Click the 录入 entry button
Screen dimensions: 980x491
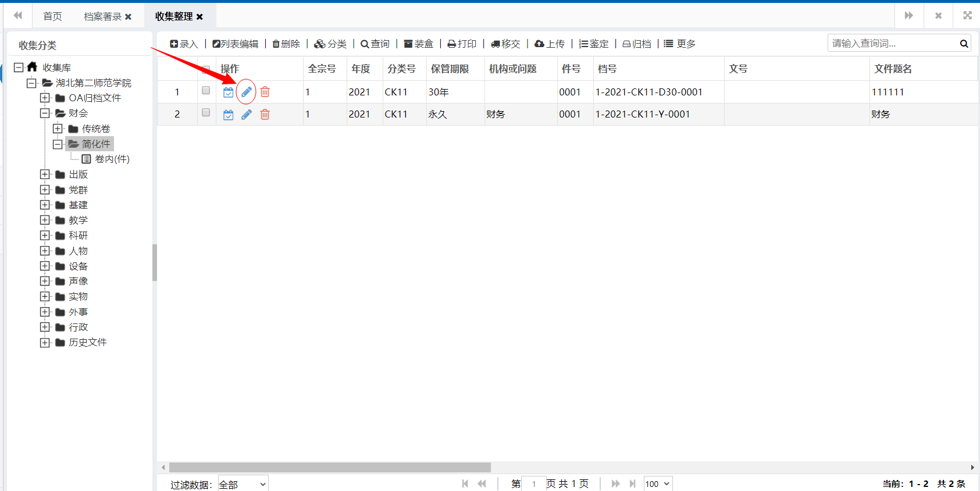184,44
